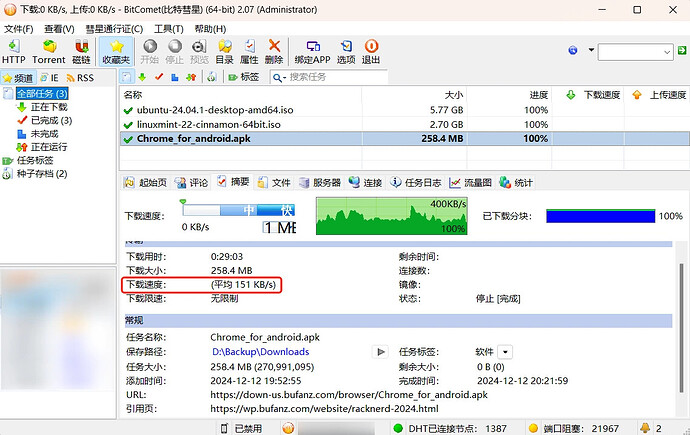Open the 绑定APP binding tool

tap(312, 51)
